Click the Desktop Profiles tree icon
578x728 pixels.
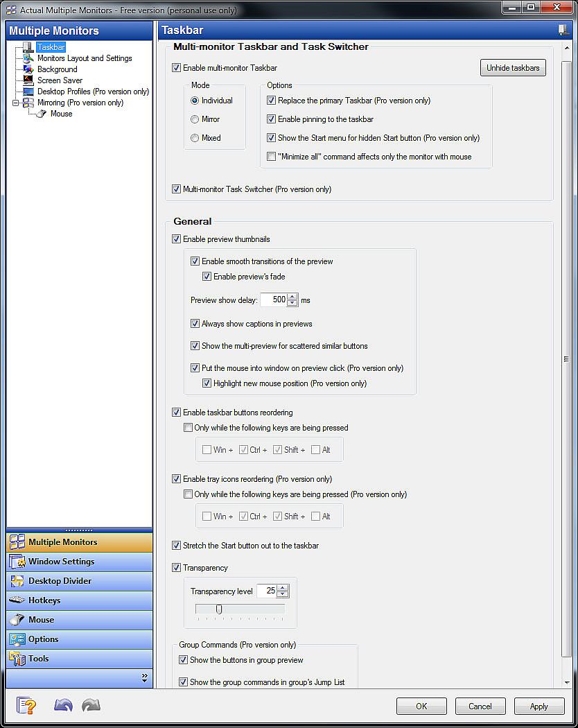coord(28,92)
